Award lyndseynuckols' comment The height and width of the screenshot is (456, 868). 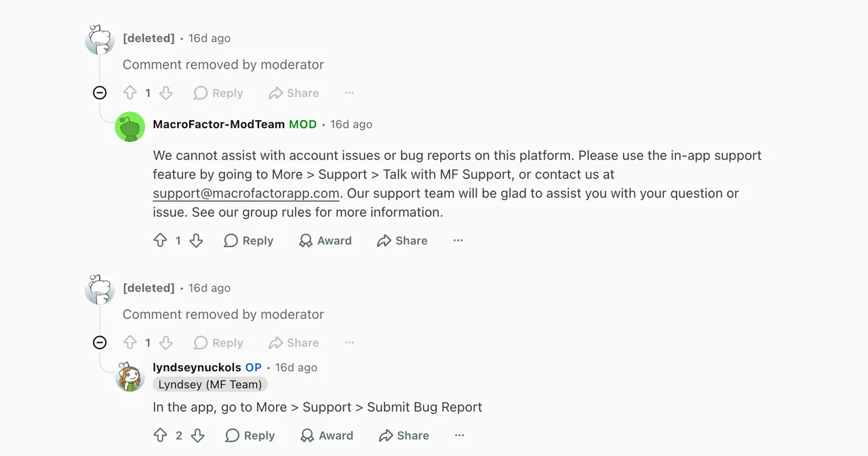[327, 435]
